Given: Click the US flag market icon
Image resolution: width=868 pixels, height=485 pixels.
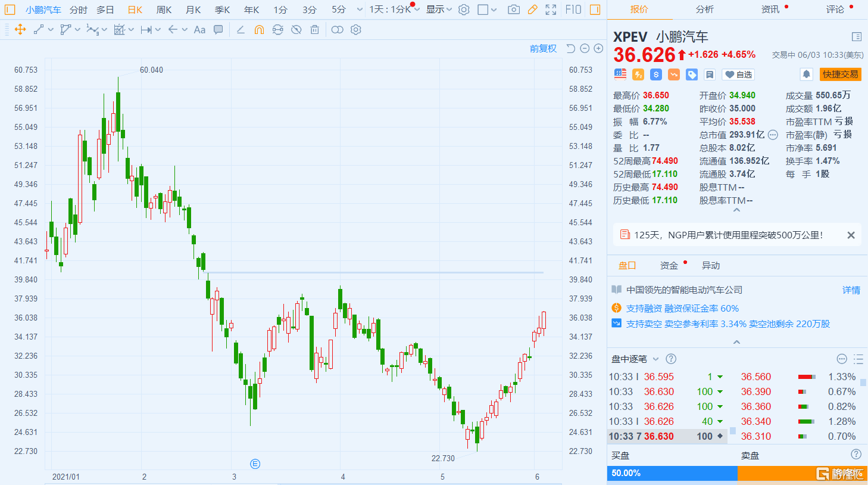Looking at the screenshot, I should [620, 74].
